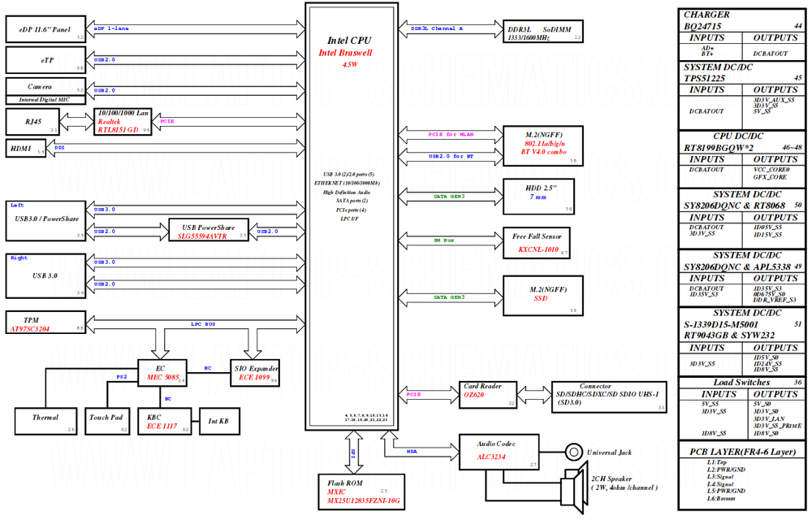Click the SYSTEM DC/DC TPS51225 heading
This screenshot has height=520, width=812.
pos(718,72)
